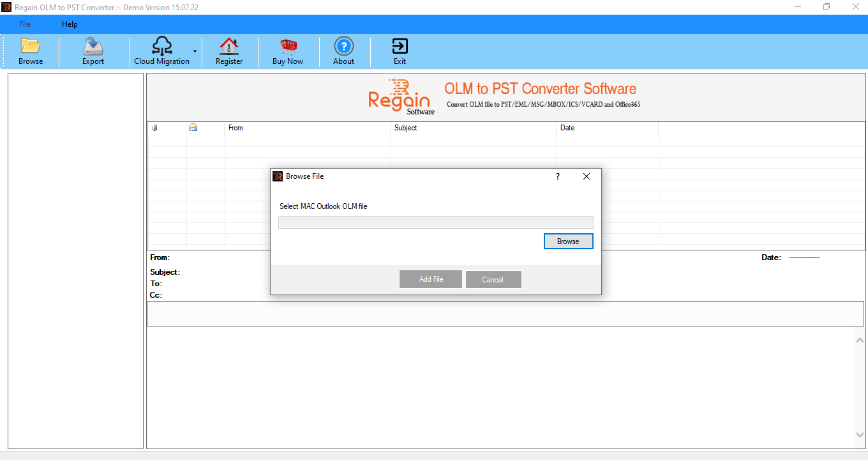This screenshot has height=460, width=868.
Task: Click the Cancel button
Action: pyautogui.click(x=493, y=279)
